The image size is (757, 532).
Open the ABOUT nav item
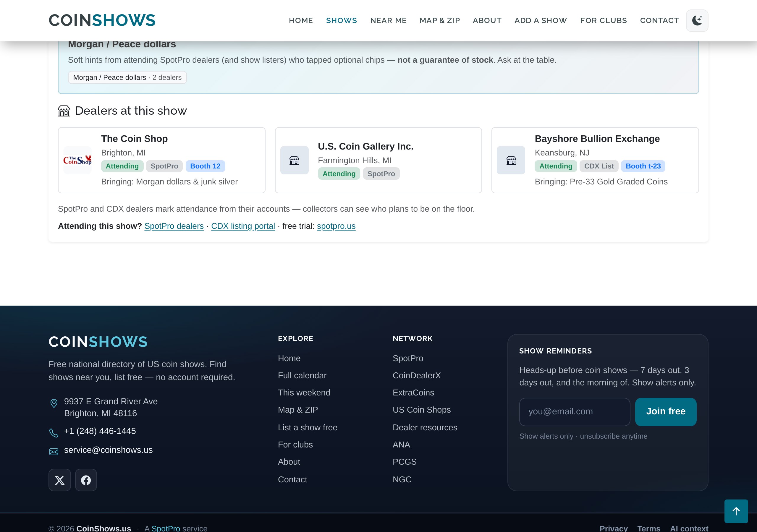point(487,20)
